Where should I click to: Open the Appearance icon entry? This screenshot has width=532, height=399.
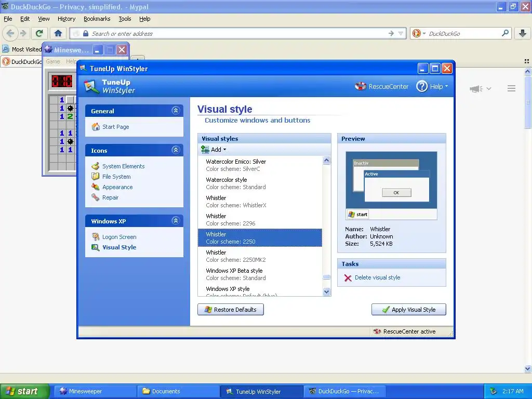point(96,187)
